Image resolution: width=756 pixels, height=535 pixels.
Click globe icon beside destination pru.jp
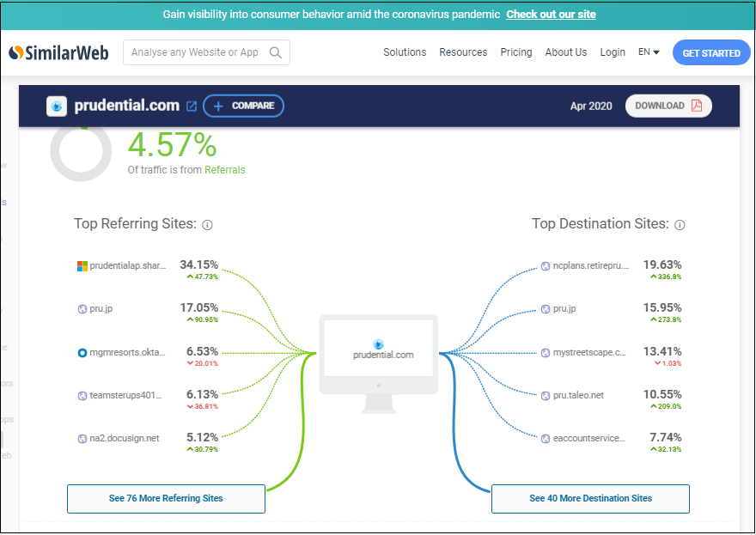click(x=546, y=309)
